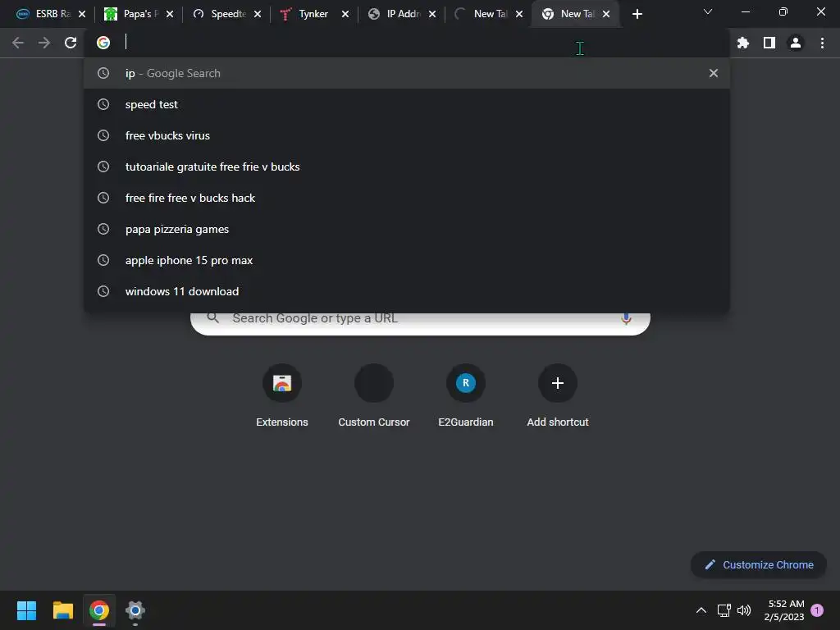The height and width of the screenshot is (630, 840).
Task: Reload the page with the refresh icon
Action: click(x=71, y=43)
